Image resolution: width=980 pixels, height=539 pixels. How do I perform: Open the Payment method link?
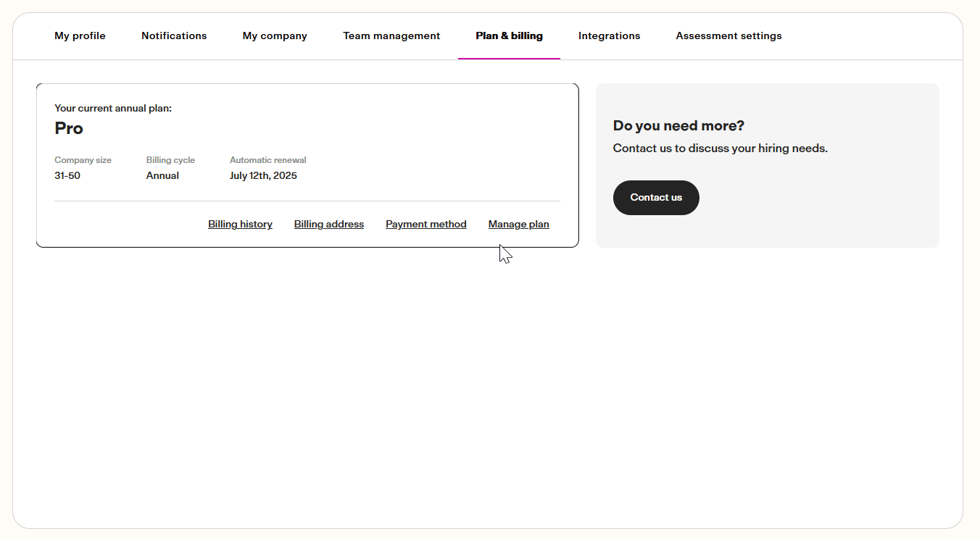pyautogui.click(x=426, y=225)
